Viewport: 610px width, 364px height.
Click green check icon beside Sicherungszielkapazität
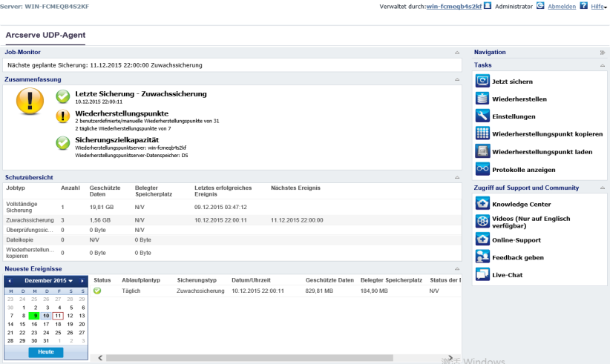point(62,143)
